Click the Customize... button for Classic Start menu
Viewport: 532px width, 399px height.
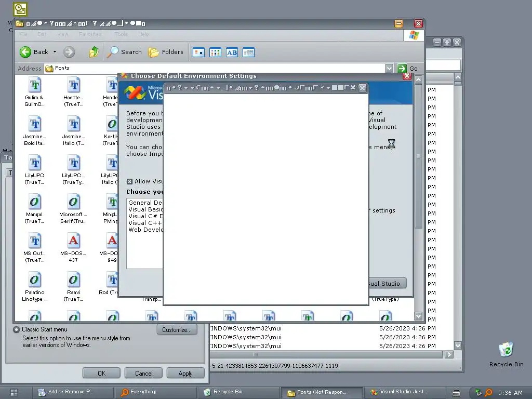(x=177, y=330)
